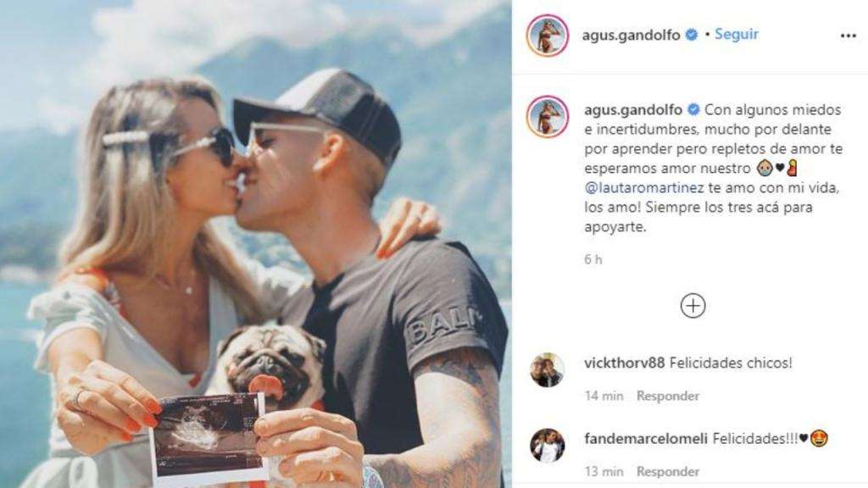Open agus.gandolfo username in header
This screenshot has width=868, height=488.
(x=631, y=35)
